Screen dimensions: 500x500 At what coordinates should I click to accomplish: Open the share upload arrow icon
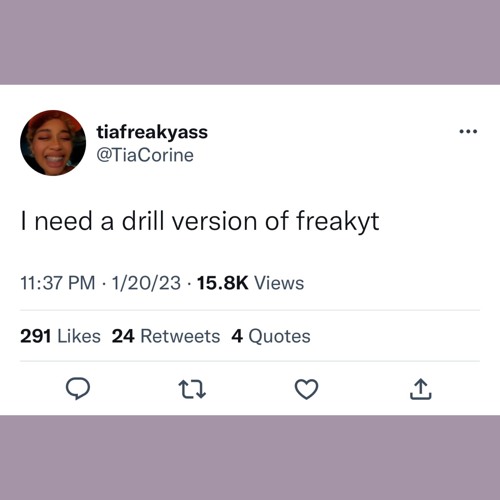[x=421, y=389]
